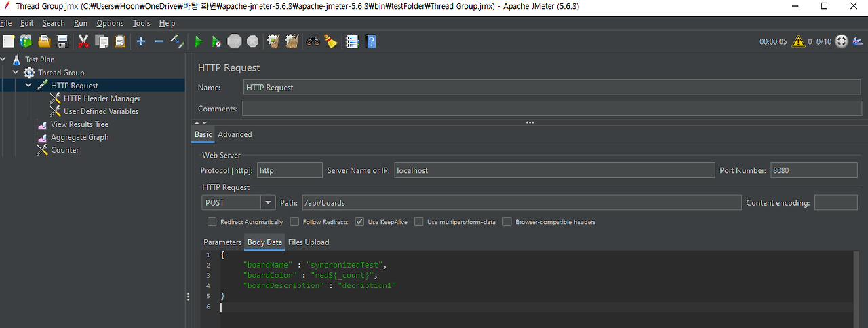Click the Name field containing HTTP Request

pos(553,88)
